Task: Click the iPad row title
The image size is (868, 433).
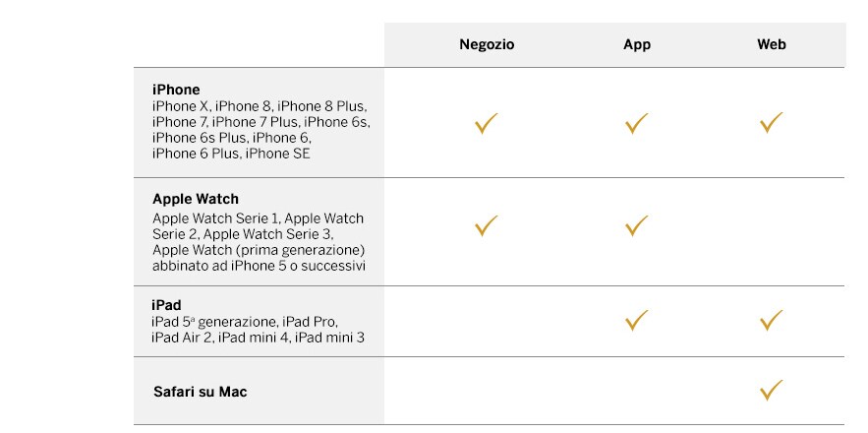Action: tap(166, 305)
